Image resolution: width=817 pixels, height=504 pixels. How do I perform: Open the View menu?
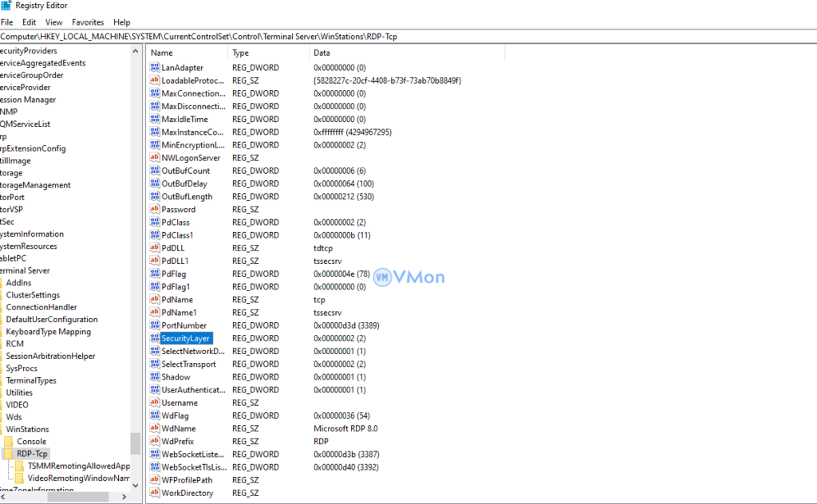click(x=53, y=22)
